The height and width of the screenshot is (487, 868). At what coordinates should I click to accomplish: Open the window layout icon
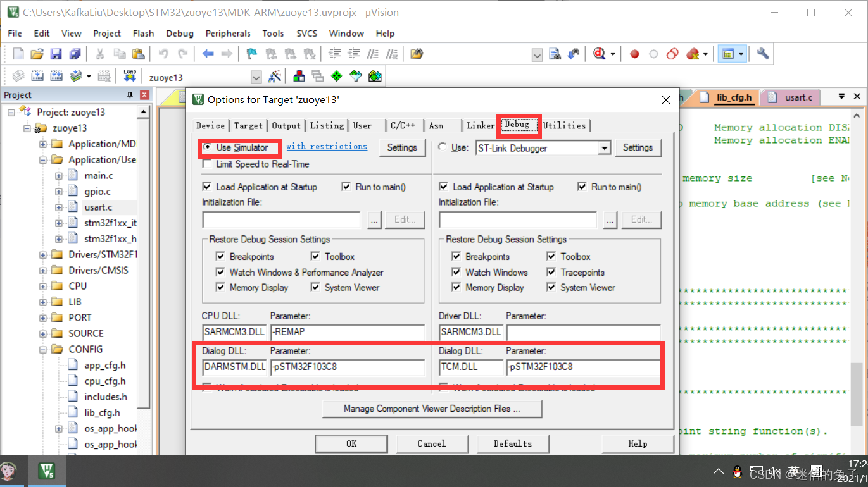(x=728, y=54)
